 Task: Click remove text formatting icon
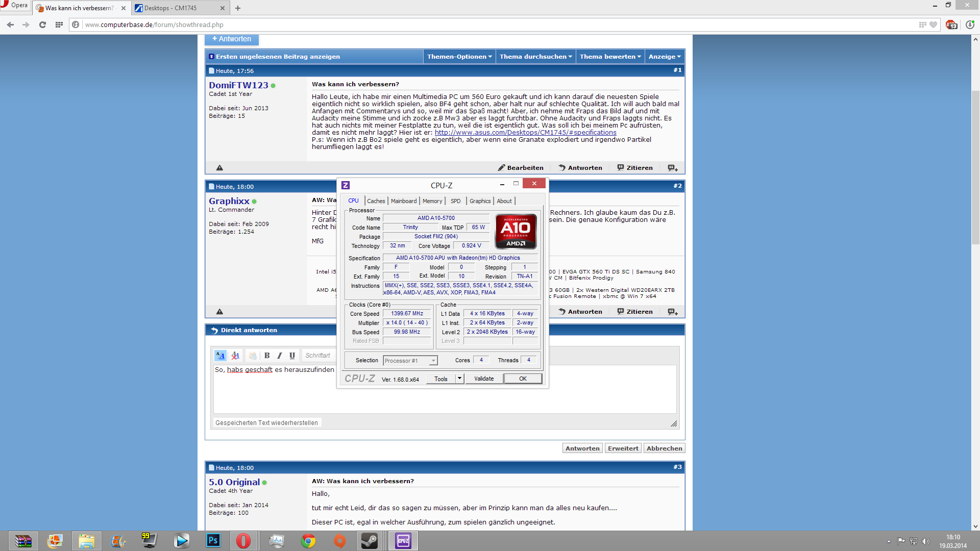click(235, 356)
